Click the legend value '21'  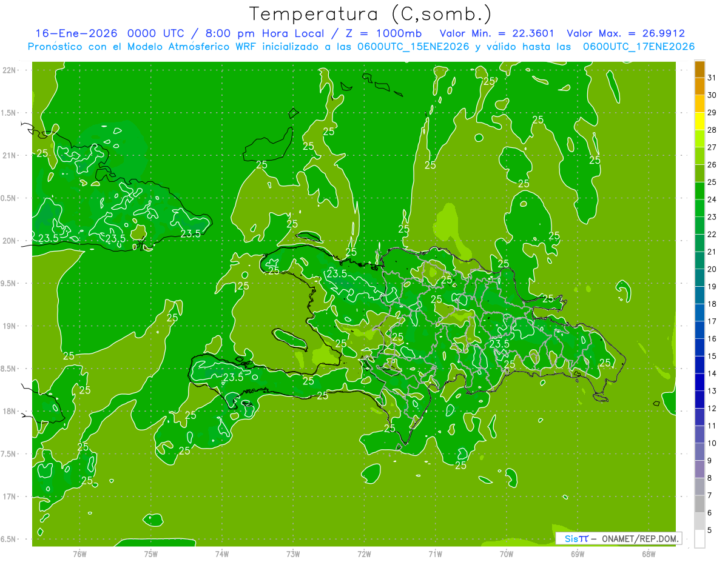(x=712, y=252)
